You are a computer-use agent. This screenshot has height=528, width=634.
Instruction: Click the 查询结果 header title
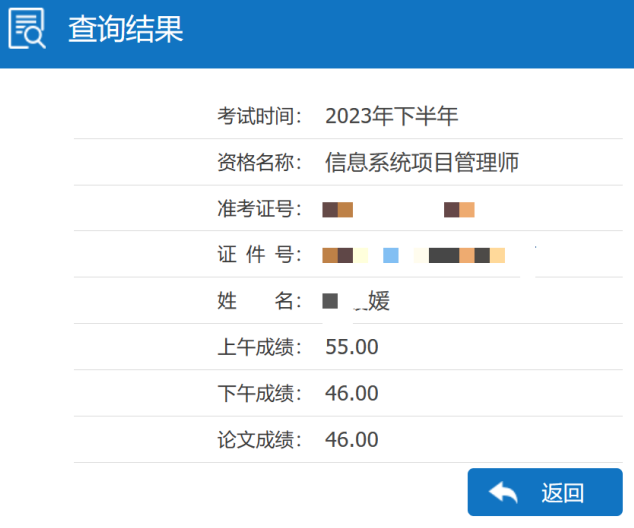click(x=125, y=30)
